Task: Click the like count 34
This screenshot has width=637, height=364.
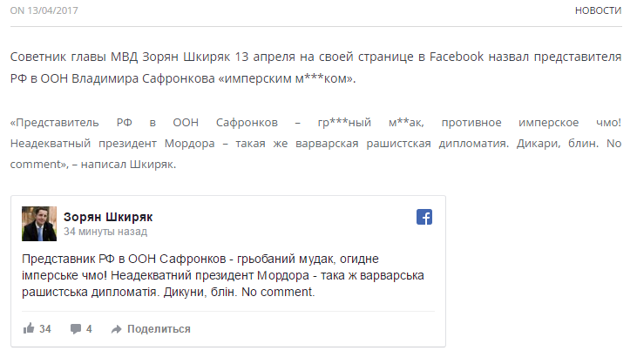Action: (x=45, y=329)
